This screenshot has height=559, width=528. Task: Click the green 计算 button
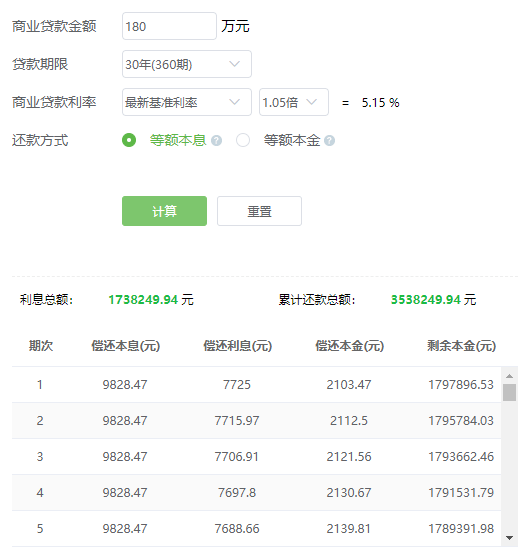[164, 211]
